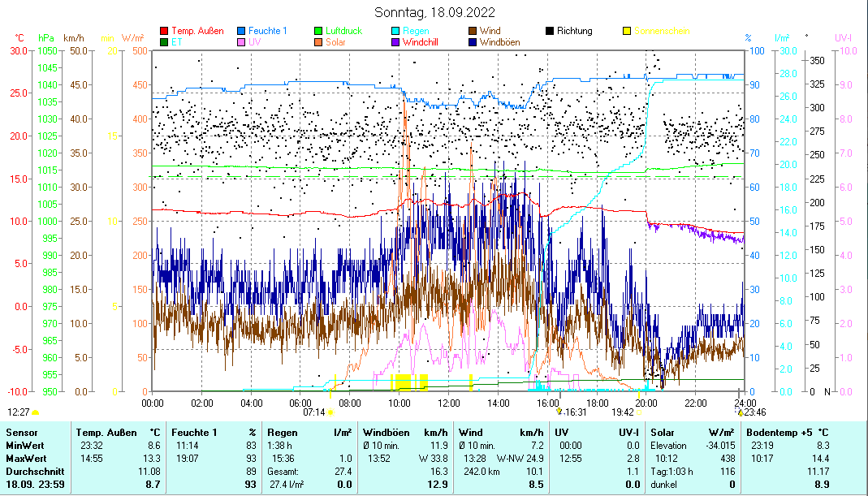Click the moon icon beside 12:27
This screenshot has height=496, width=868.
35,412
